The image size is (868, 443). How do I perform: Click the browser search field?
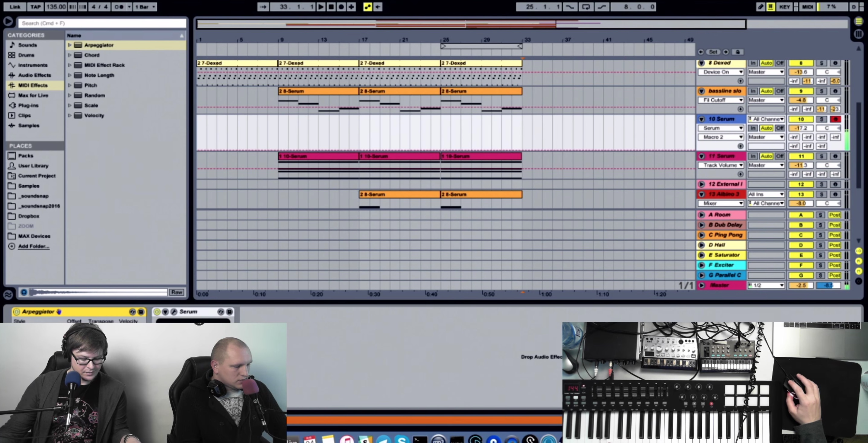[102, 23]
